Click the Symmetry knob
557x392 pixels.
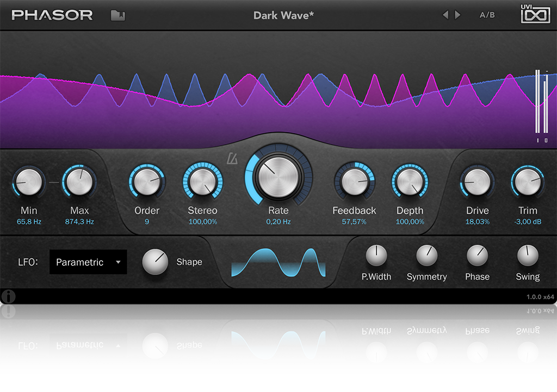[x=426, y=256]
